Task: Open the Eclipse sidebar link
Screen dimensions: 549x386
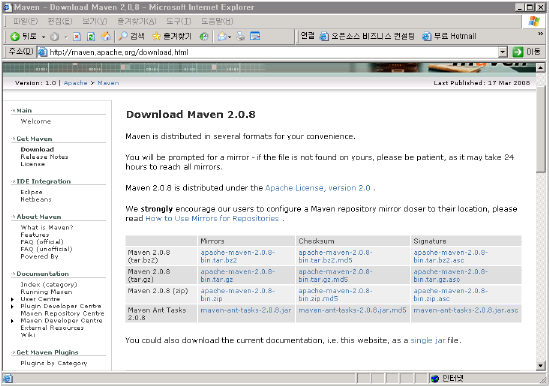Action: (x=31, y=192)
